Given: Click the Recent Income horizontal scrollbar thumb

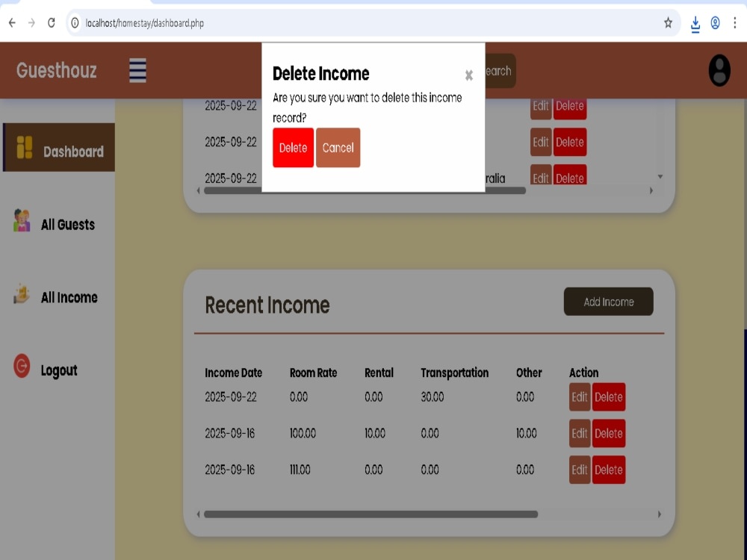Looking at the screenshot, I should click(x=371, y=514).
